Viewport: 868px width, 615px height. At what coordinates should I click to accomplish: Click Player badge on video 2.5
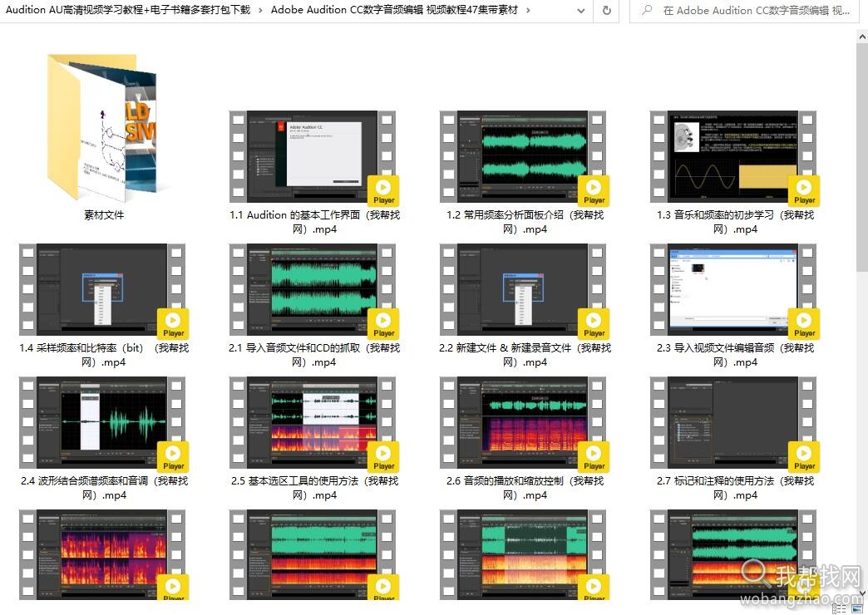tap(383, 457)
